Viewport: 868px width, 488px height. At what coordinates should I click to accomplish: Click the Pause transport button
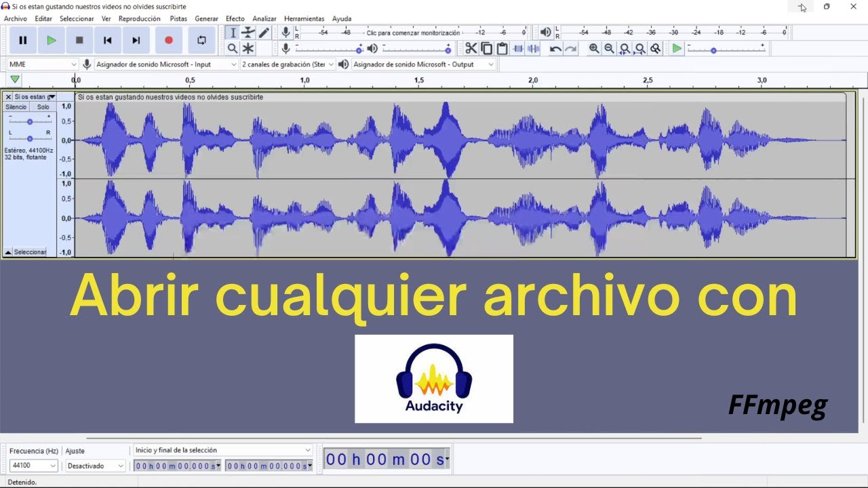tap(22, 40)
